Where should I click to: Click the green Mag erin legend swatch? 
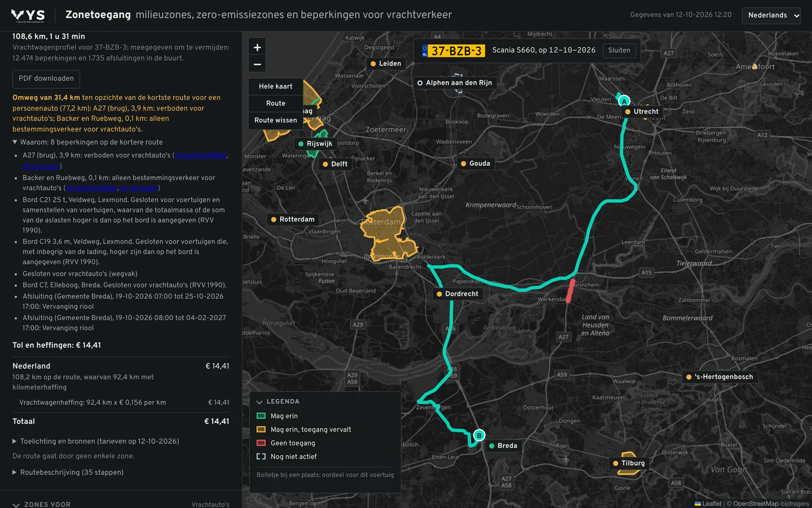pos(261,416)
